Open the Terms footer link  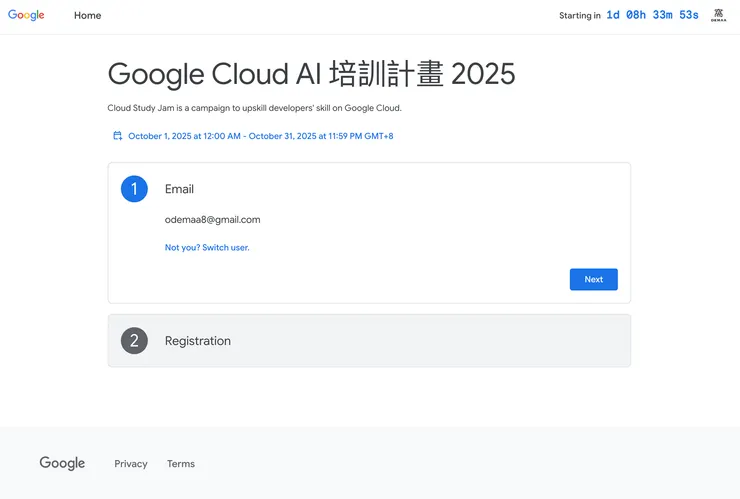click(x=181, y=464)
